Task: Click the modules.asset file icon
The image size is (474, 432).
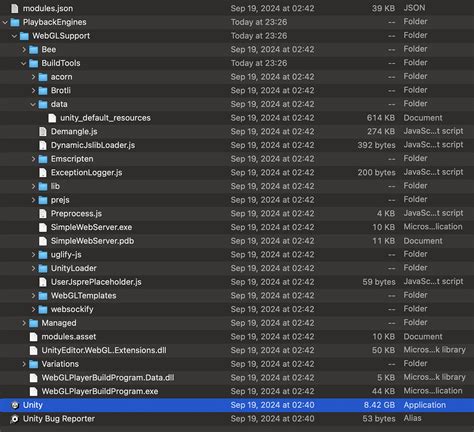Action: click(x=33, y=337)
